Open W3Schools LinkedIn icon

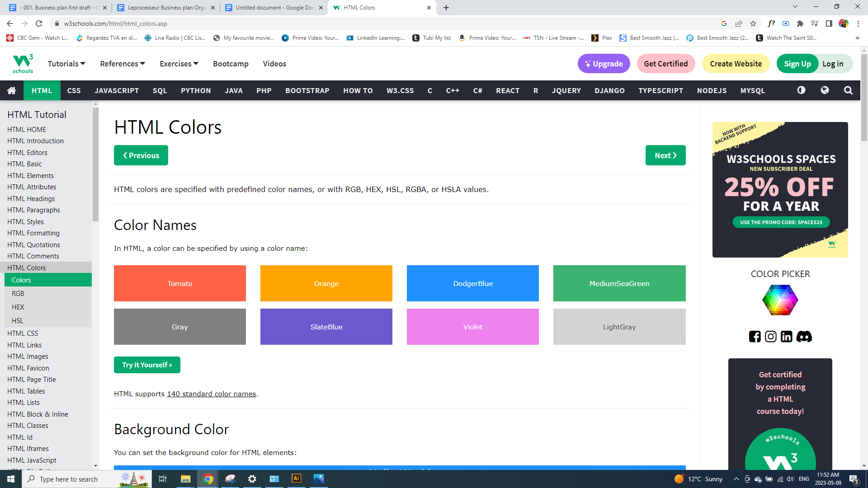[786, 337]
